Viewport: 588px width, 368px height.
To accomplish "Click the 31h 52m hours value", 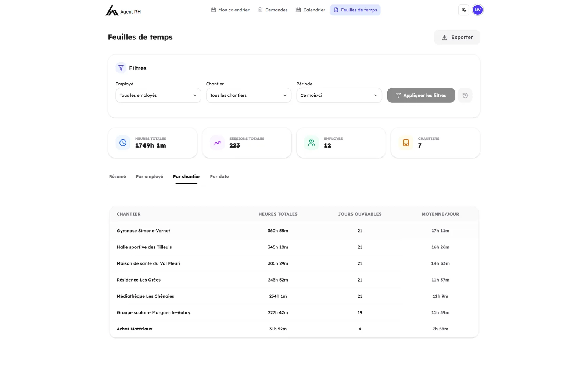I will (x=278, y=329).
